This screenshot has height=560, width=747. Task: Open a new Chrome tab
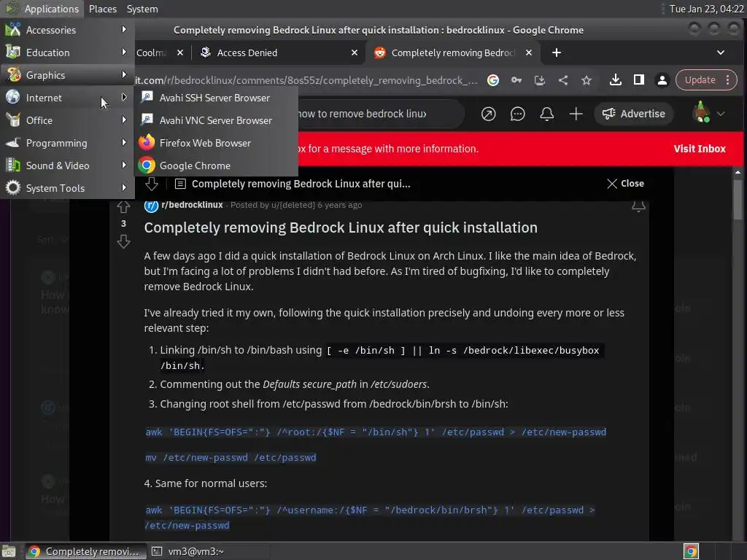tap(556, 52)
